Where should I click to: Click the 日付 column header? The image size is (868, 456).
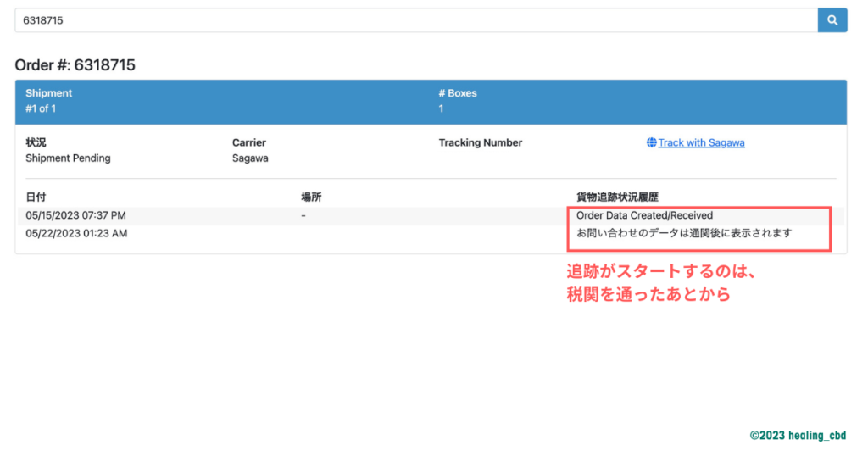pos(36,197)
